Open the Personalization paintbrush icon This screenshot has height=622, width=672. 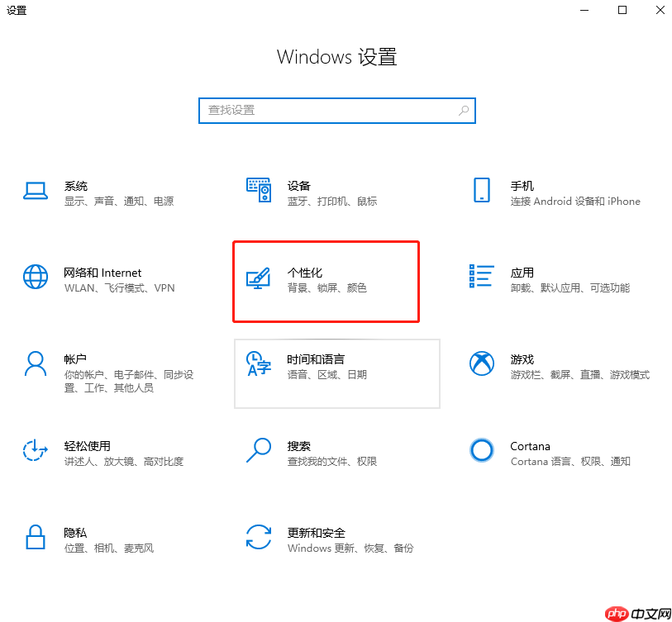[x=259, y=278]
